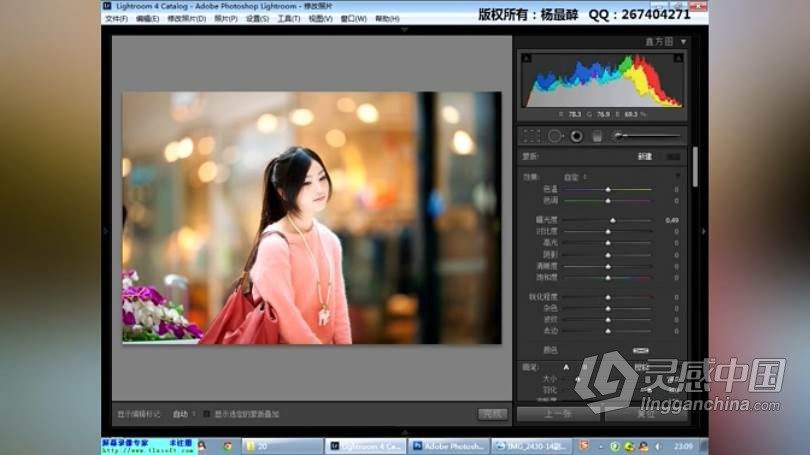Choose Edit mask mode next to New
The height and width of the screenshot is (455, 810).
point(673,156)
